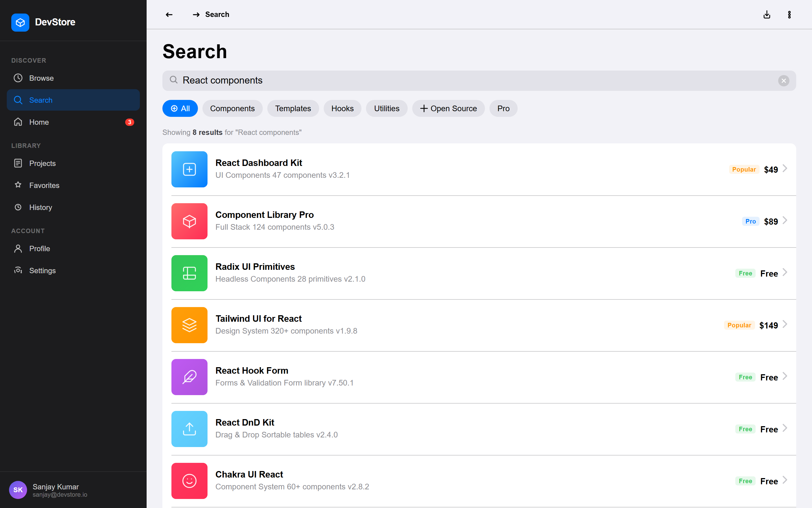Clear the search field with the X
Viewport: 812px width, 508px height.
[x=784, y=81]
